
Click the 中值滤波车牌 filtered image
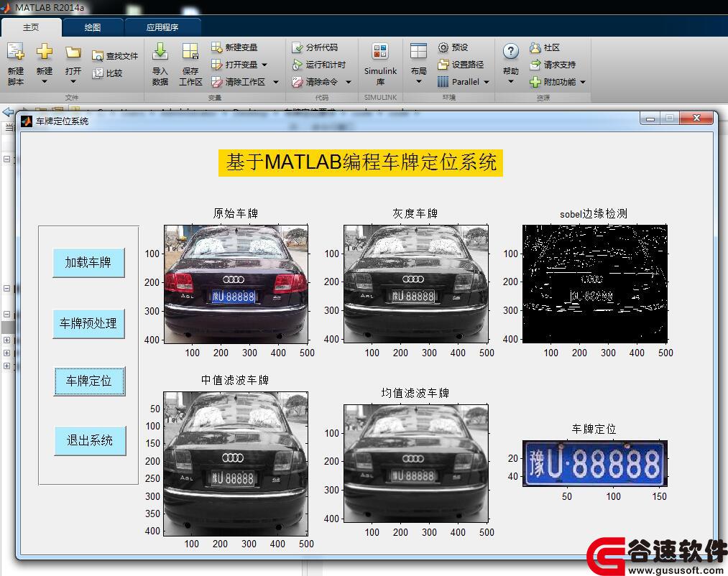[x=236, y=464]
